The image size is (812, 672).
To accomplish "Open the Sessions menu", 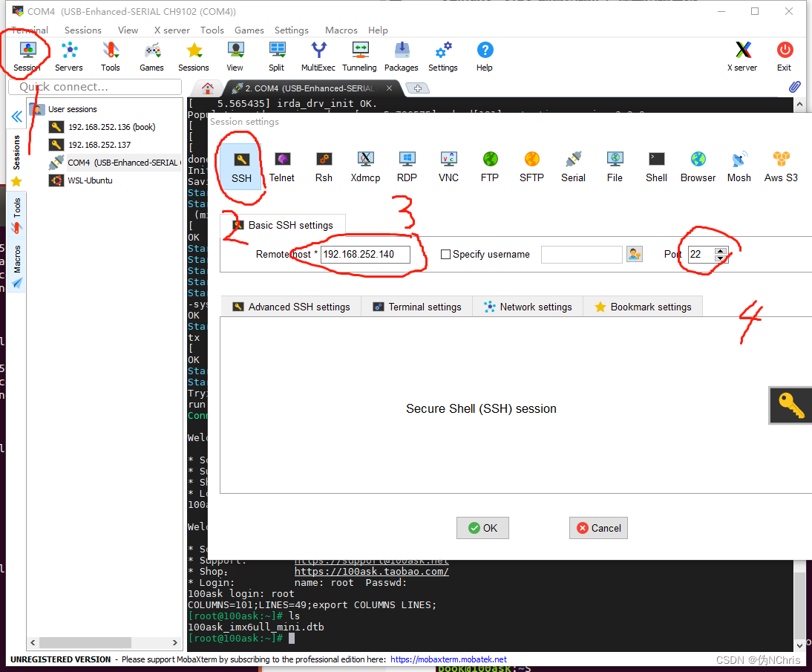I will [x=83, y=30].
